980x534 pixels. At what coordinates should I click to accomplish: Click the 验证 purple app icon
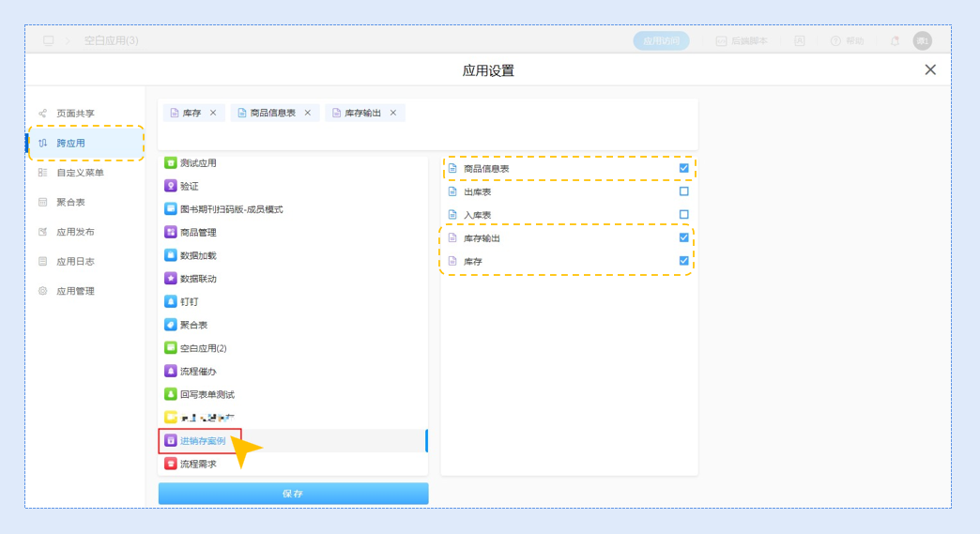tap(171, 186)
